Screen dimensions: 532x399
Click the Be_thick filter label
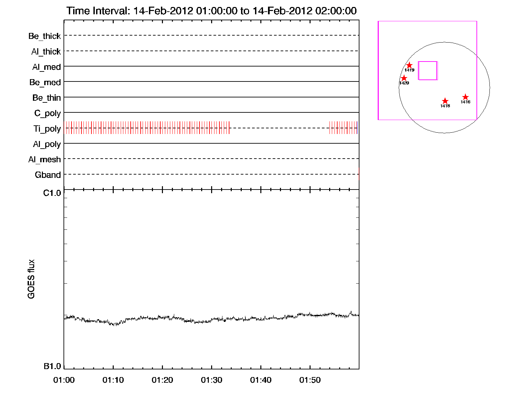point(45,36)
